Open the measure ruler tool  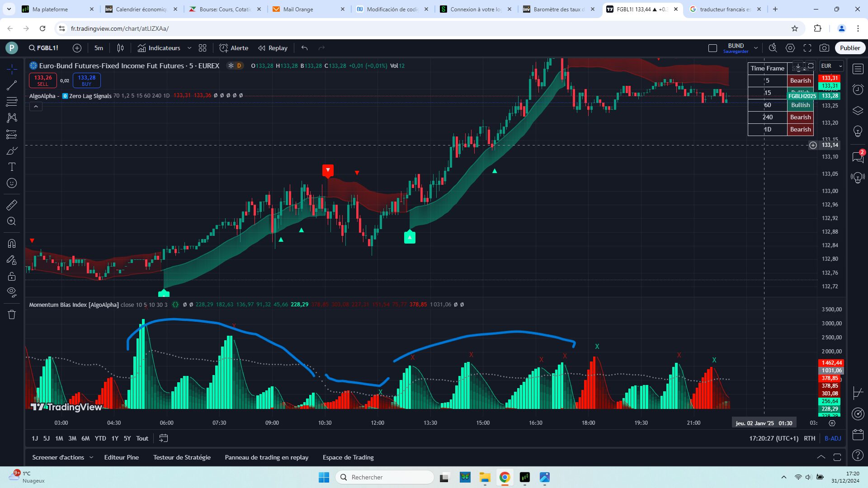(12, 205)
